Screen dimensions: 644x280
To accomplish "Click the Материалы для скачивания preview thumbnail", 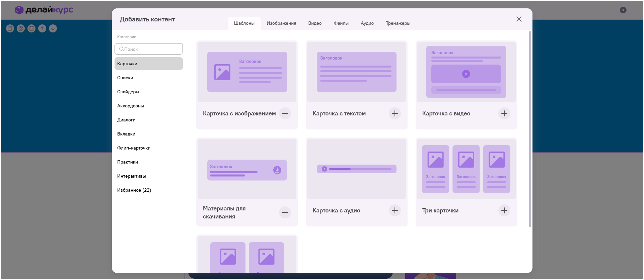I will pos(247,169).
